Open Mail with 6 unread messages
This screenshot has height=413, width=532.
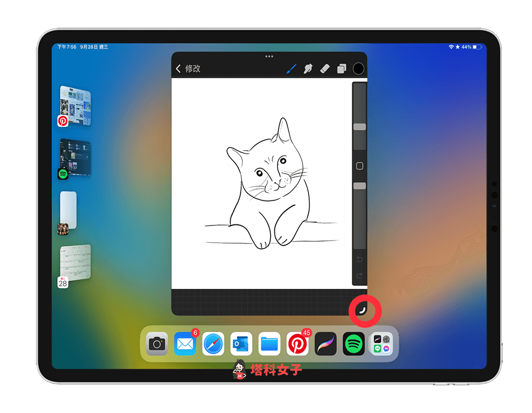point(185,344)
